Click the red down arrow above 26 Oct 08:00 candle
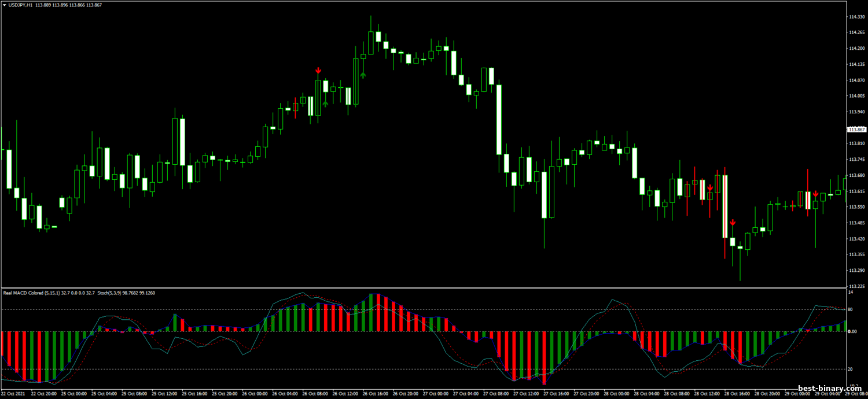The image size is (868, 399). [x=318, y=71]
